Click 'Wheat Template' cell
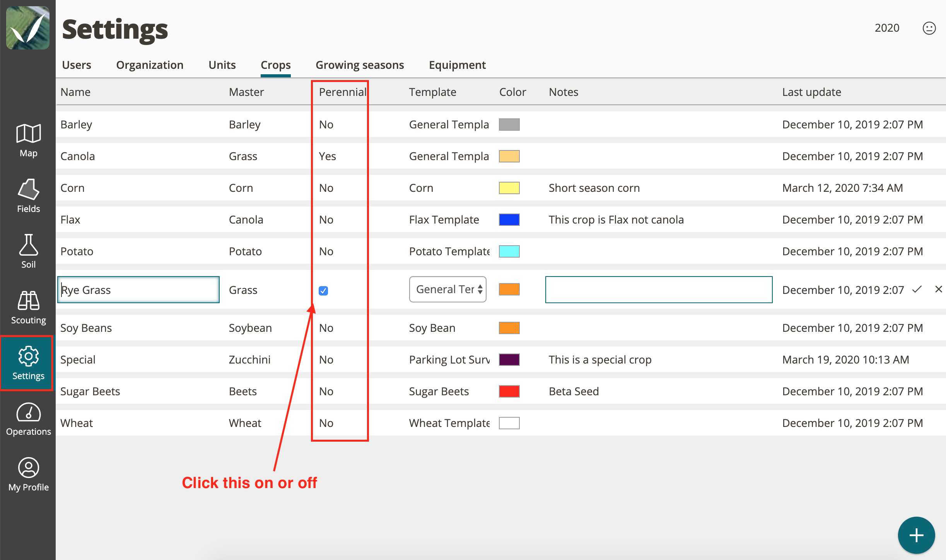946x560 pixels. pyautogui.click(x=449, y=423)
